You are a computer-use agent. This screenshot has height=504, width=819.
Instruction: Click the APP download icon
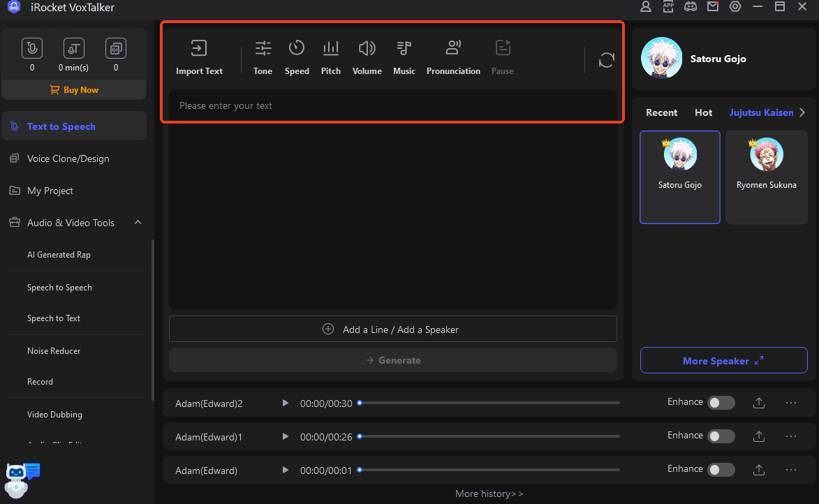(668, 6)
